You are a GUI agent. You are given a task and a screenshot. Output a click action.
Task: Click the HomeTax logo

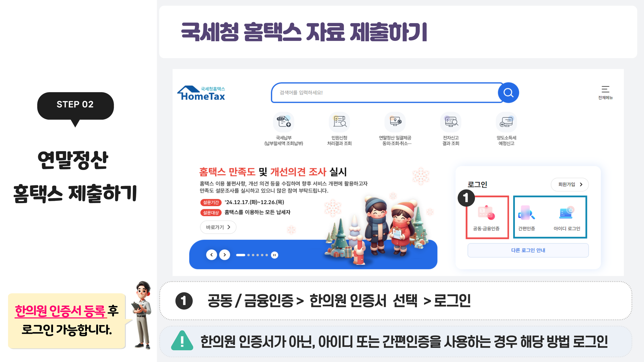coord(201,93)
